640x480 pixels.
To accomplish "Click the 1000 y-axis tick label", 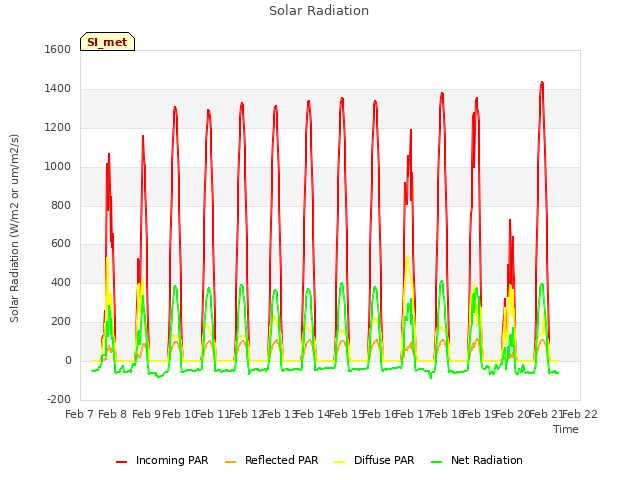I will [x=58, y=167].
